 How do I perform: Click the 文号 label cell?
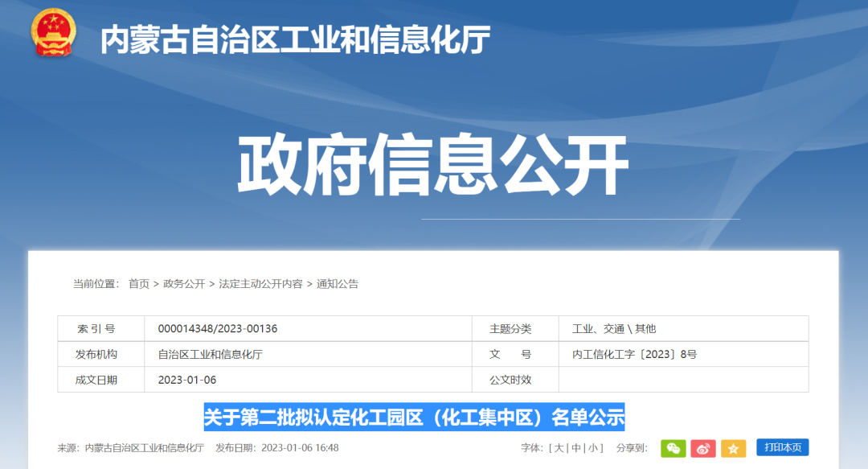tap(515, 354)
